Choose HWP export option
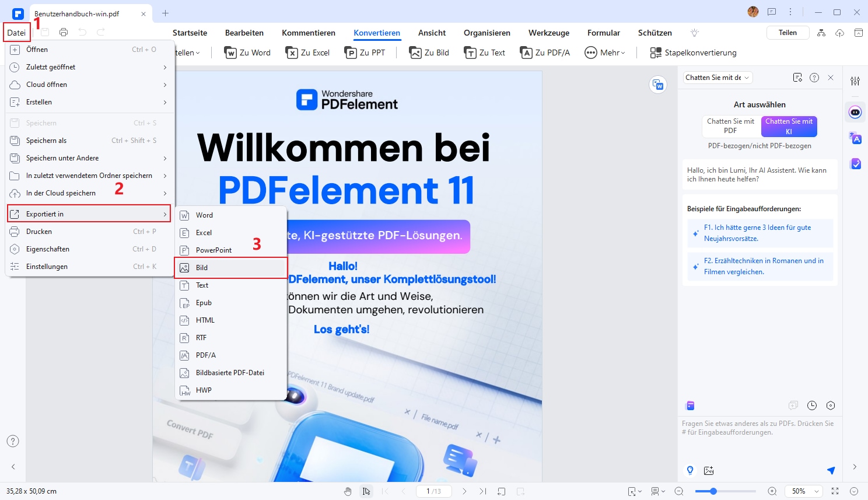The height and width of the screenshot is (500, 868). [x=231, y=390]
